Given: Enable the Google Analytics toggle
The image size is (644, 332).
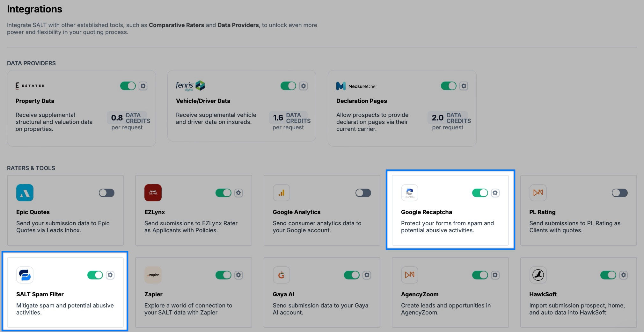Looking at the screenshot, I should click(363, 193).
